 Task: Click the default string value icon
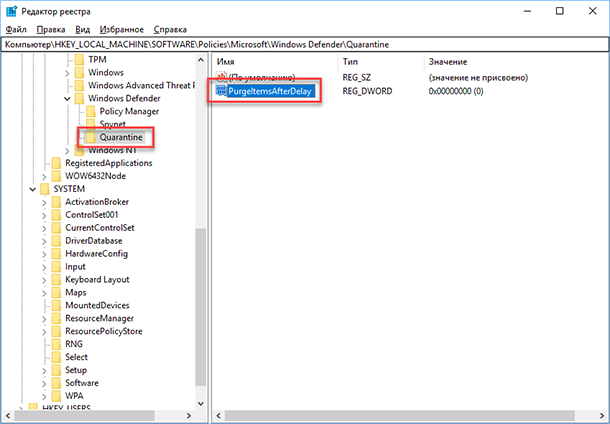pyautogui.click(x=221, y=77)
